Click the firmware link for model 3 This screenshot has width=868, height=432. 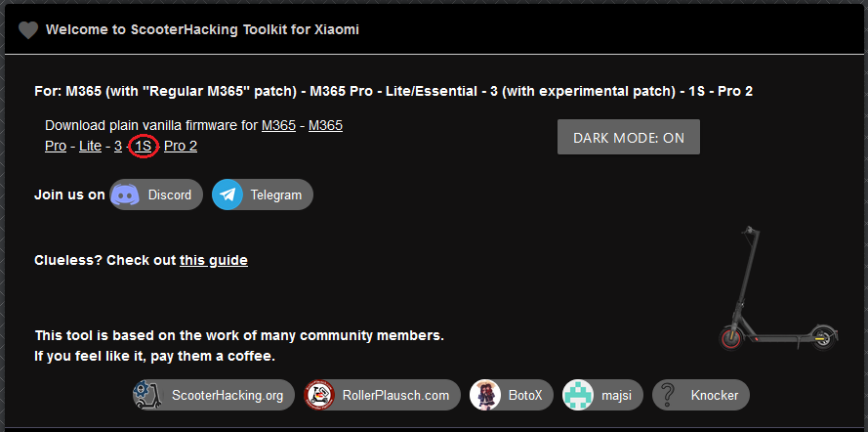tap(117, 146)
